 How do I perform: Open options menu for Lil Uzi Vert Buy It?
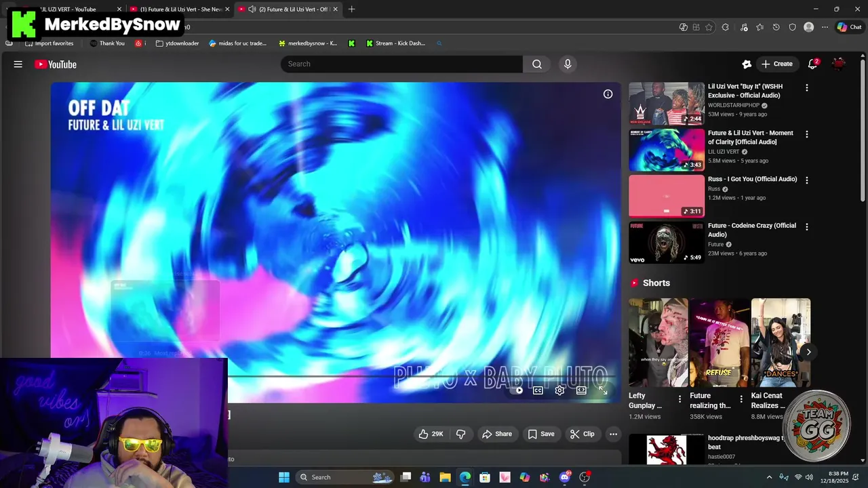tap(806, 87)
